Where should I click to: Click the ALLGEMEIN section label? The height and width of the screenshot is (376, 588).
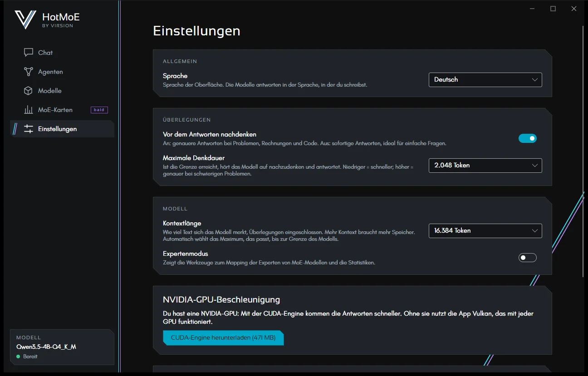[180, 61]
